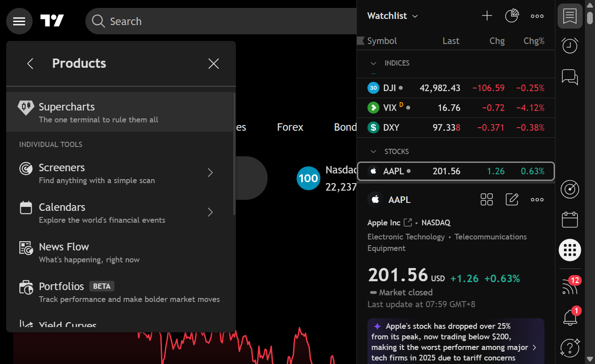The image size is (595, 364).
Task: Open the hamburger main menu button
Action: pos(19,21)
